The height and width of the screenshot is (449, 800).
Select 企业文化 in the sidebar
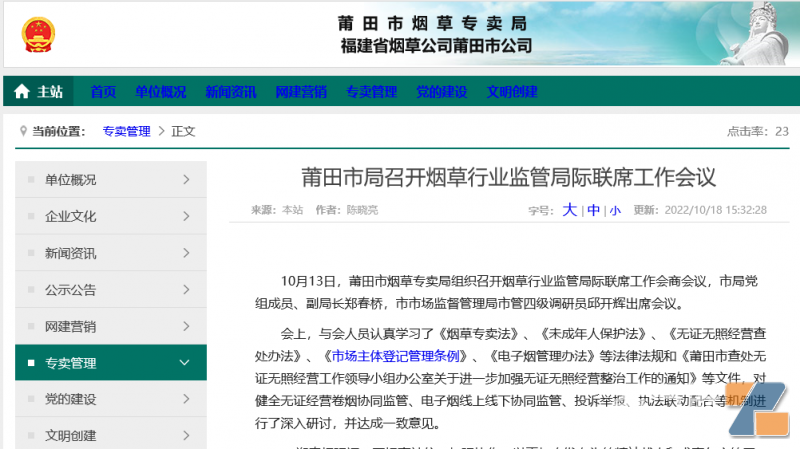[111, 216]
